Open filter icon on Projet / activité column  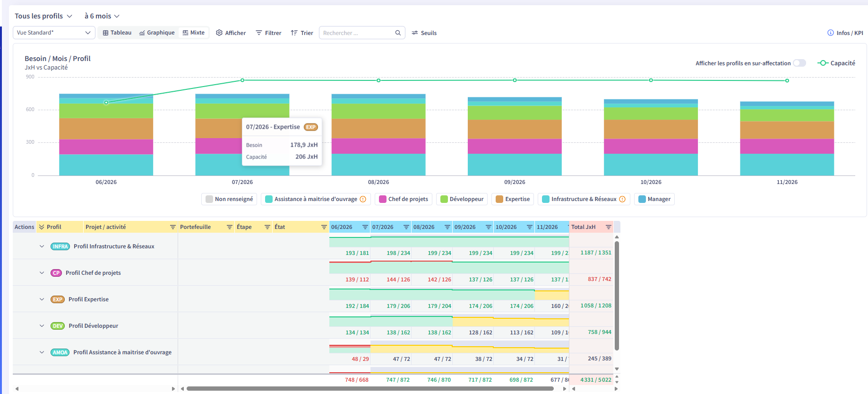pyautogui.click(x=172, y=227)
